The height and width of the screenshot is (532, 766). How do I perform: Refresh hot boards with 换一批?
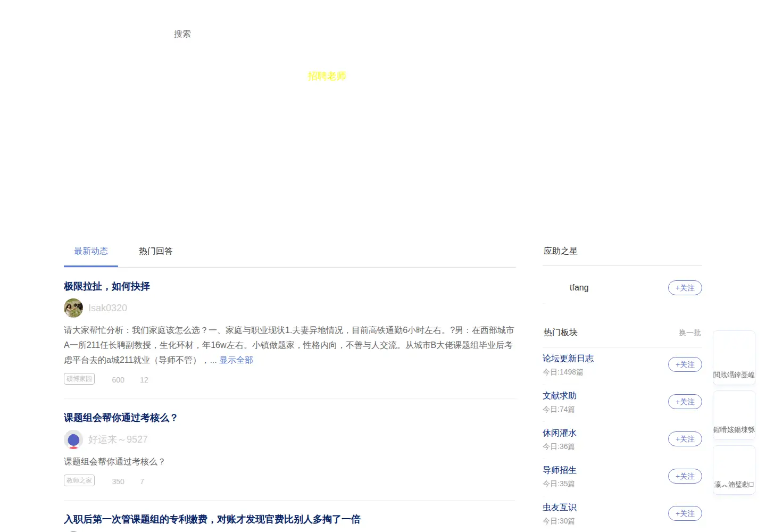click(x=690, y=332)
